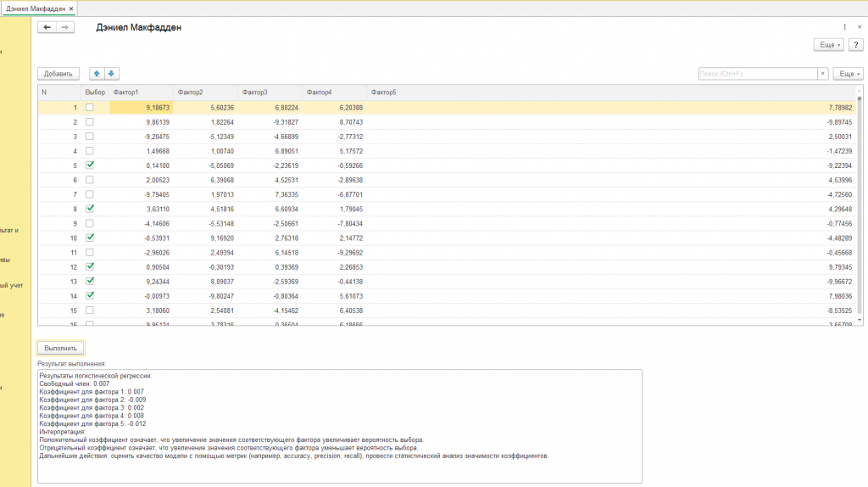Select cell -9,22394 in row 5
This screenshot has height=487, width=868.
[x=611, y=165]
